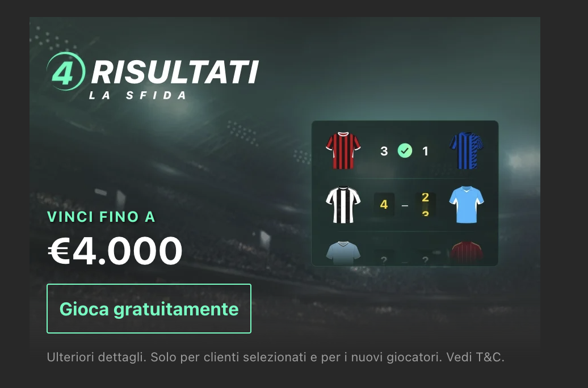Click the red and black striped jersey
The height and width of the screenshot is (388, 588).
click(x=343, y=150)
